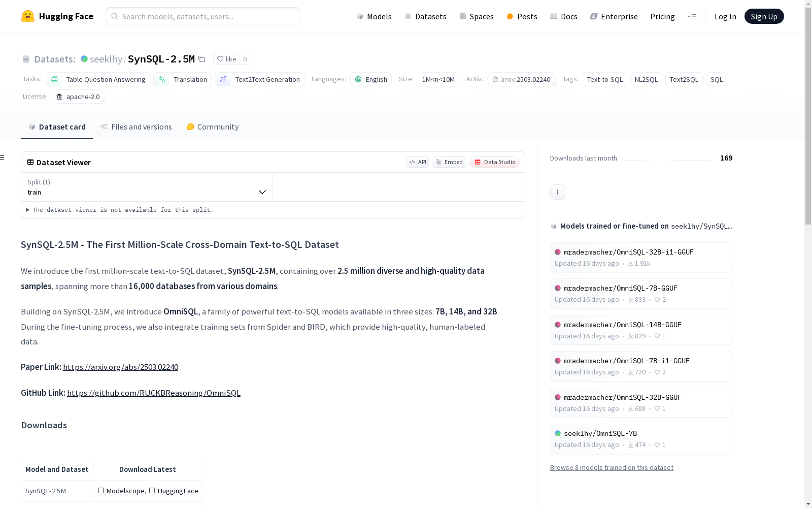
Task: Click the table of contents icon at left edge
Action: pyautogui.click(x=3, y=157)
